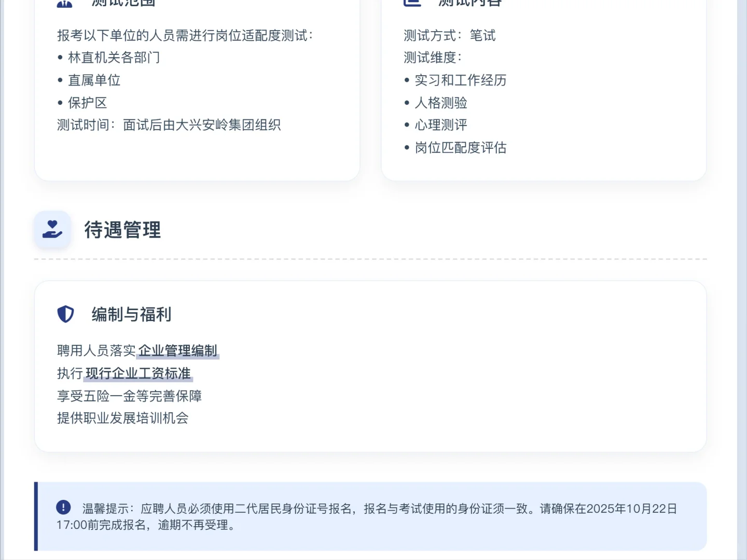Click the label 测试维度：
Screen dimensions: 747x560
point(433,58)
